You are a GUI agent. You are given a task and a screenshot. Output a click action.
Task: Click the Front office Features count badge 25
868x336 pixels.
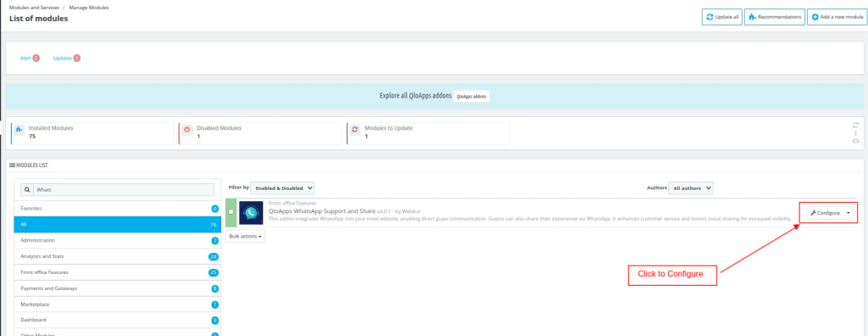[x=213, y=272]
